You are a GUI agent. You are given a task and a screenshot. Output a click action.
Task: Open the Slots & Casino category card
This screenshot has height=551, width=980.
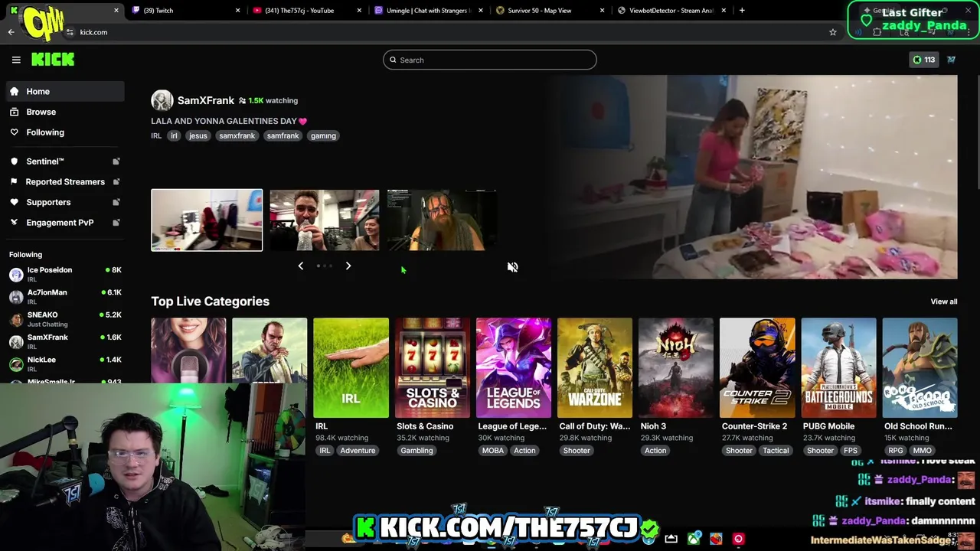[432, 368]
